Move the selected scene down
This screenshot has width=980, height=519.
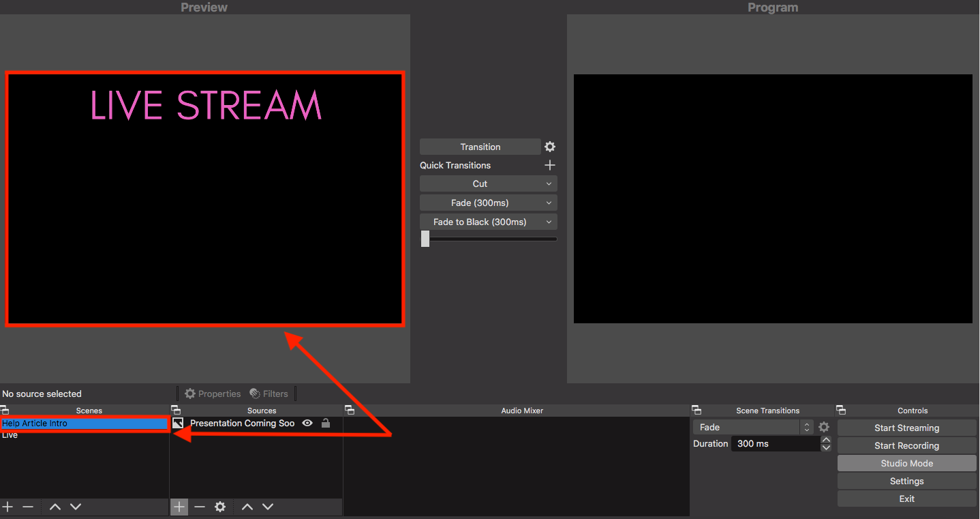(x=76, y=507)
